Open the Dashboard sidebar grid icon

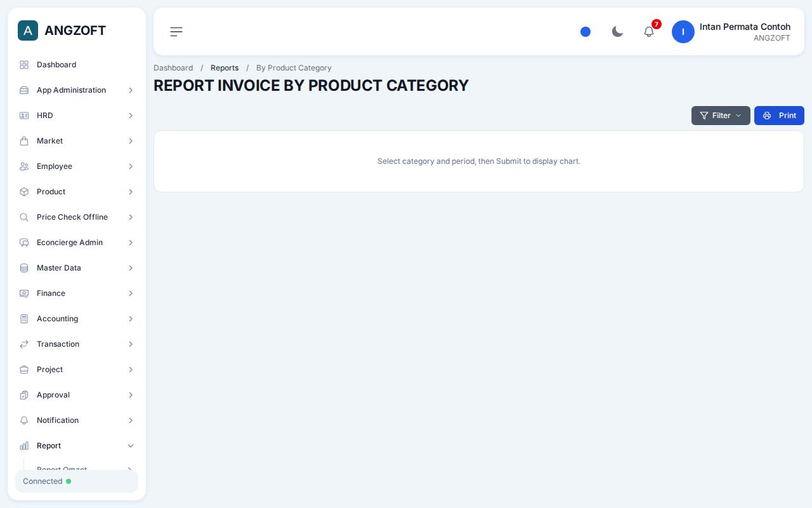click(x=24, y=65)
